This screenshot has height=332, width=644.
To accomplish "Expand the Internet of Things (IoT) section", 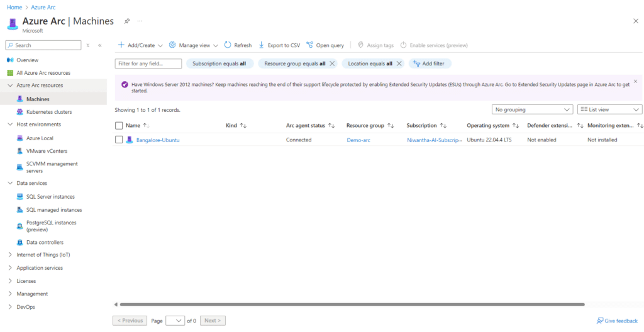I will click(x=9, y=255).
